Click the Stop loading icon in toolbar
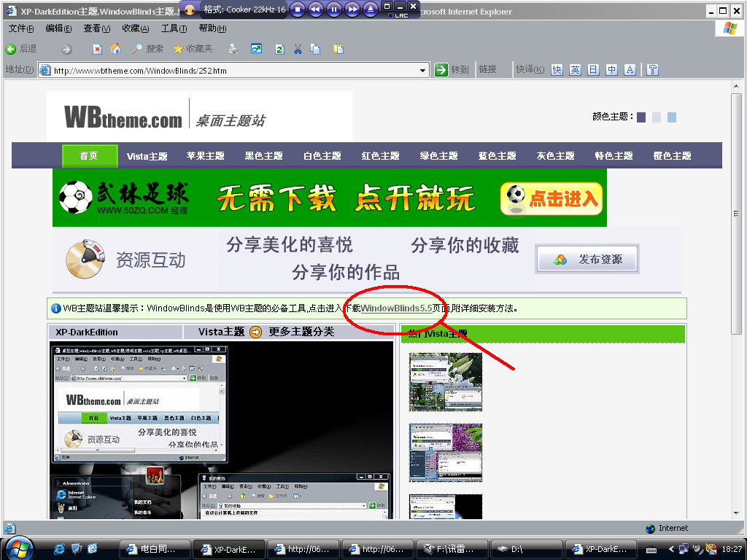Viewport: 747px width, 560px height. click(97, 49)
